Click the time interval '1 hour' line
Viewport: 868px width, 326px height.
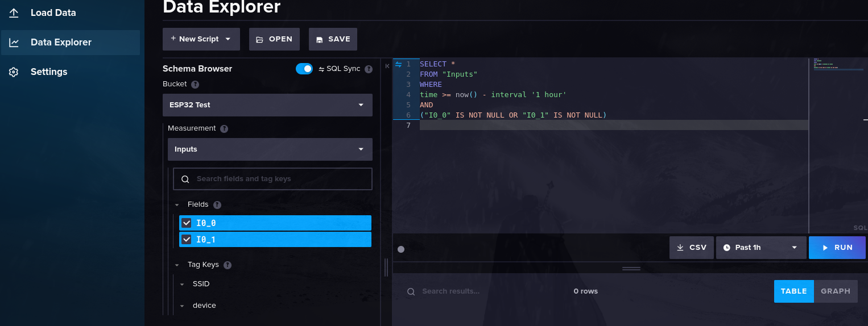point(493,95)
